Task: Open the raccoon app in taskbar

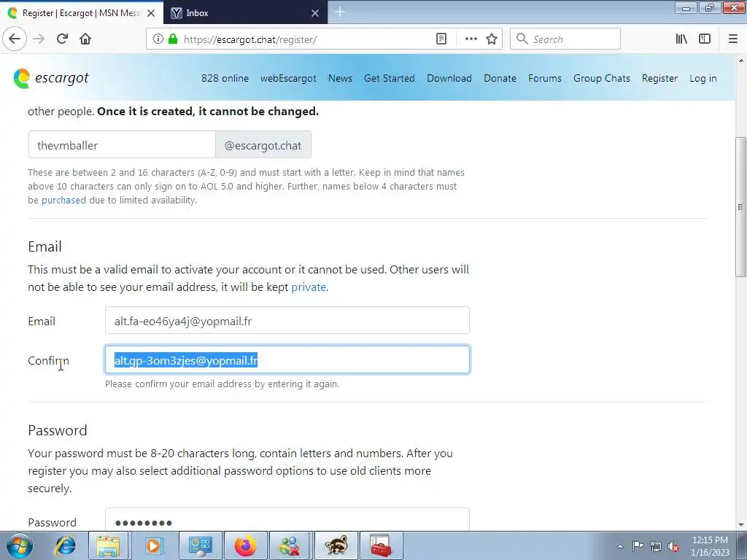Action: 336,545
